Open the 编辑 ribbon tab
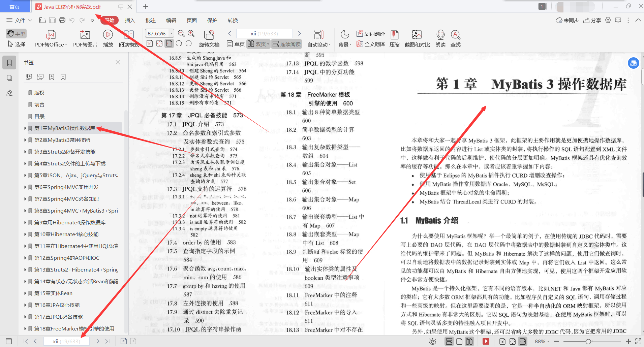 pos(171,20)
